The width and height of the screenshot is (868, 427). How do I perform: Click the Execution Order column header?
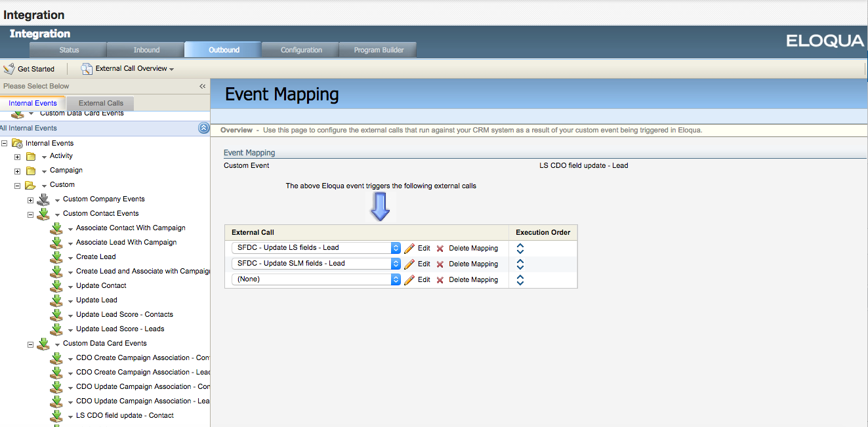point(543,232)
